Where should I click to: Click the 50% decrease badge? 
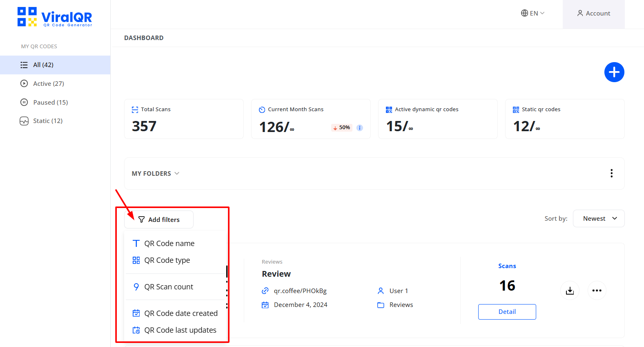click(341, 128)
